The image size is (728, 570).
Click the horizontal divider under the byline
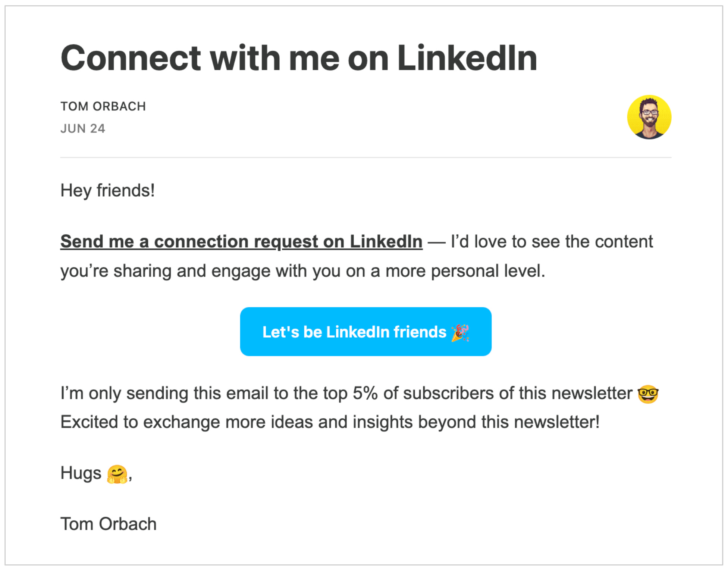[x=365, y=157]
